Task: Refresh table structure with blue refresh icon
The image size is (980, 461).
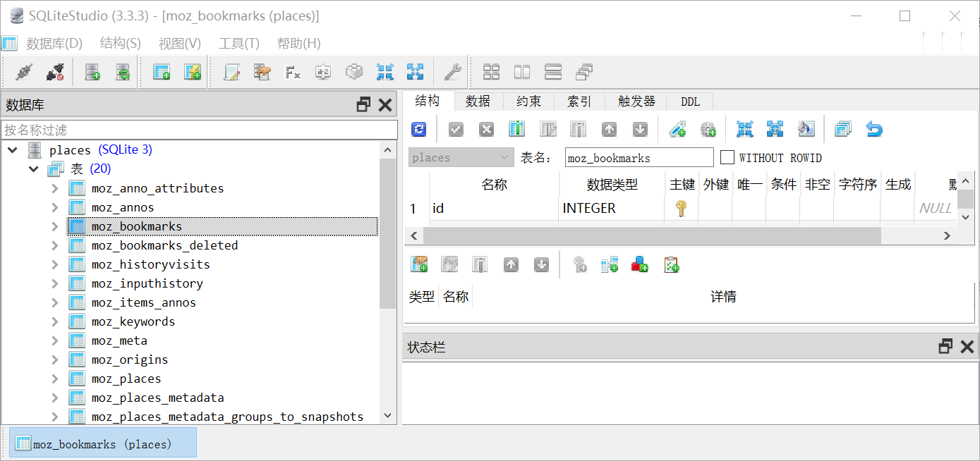Action: tap(419, 129)
